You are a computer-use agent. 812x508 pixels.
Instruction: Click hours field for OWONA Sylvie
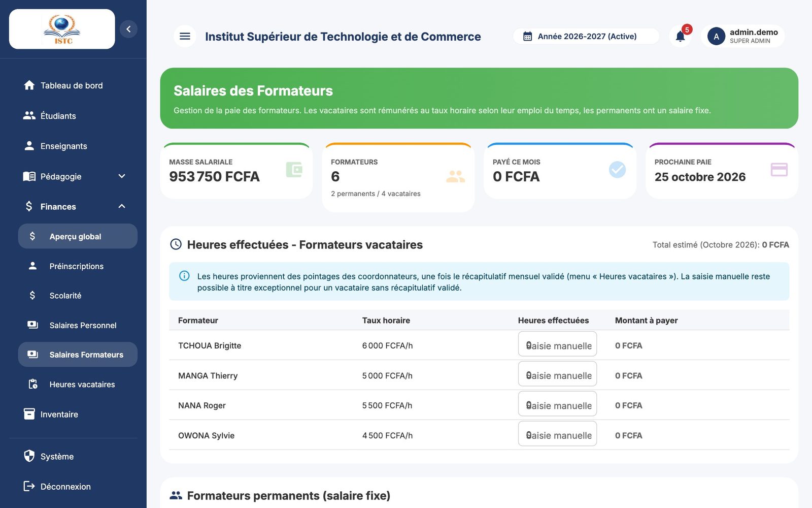(557, 434)
